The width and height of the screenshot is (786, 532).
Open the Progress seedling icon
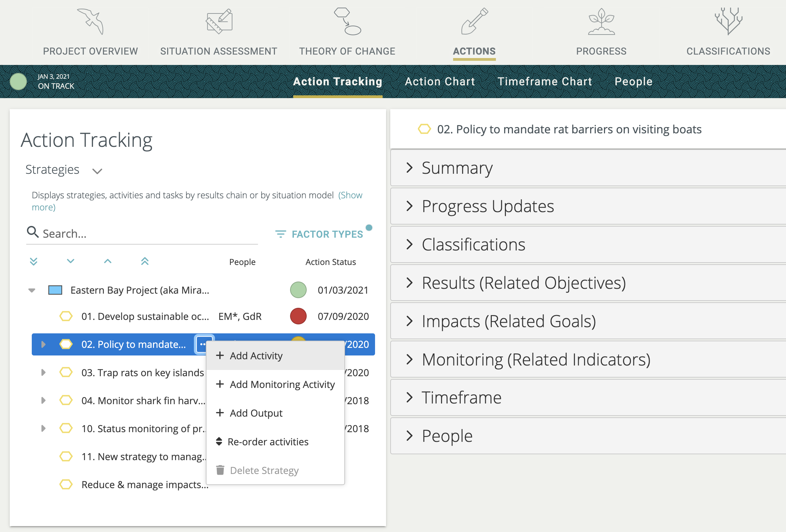601,22
